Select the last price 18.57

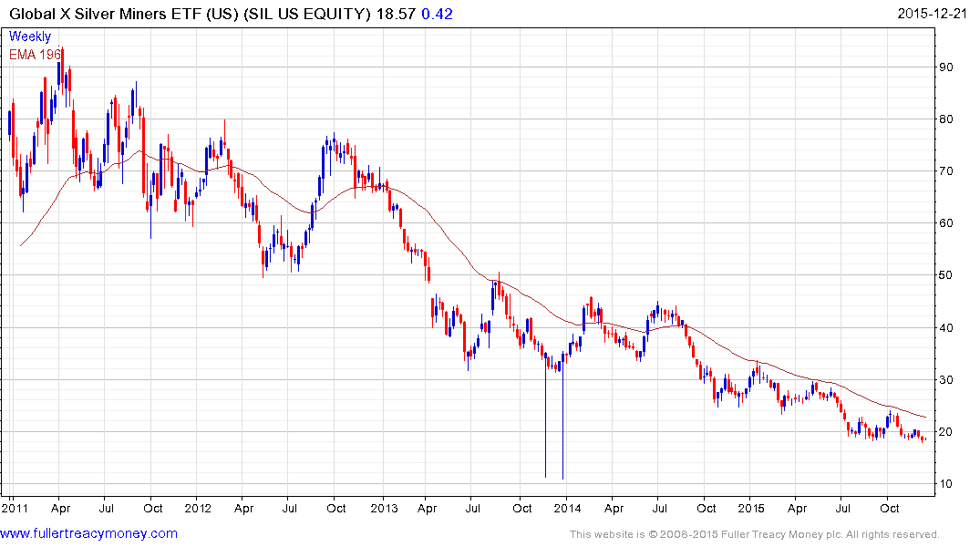[x=396, y=14]
